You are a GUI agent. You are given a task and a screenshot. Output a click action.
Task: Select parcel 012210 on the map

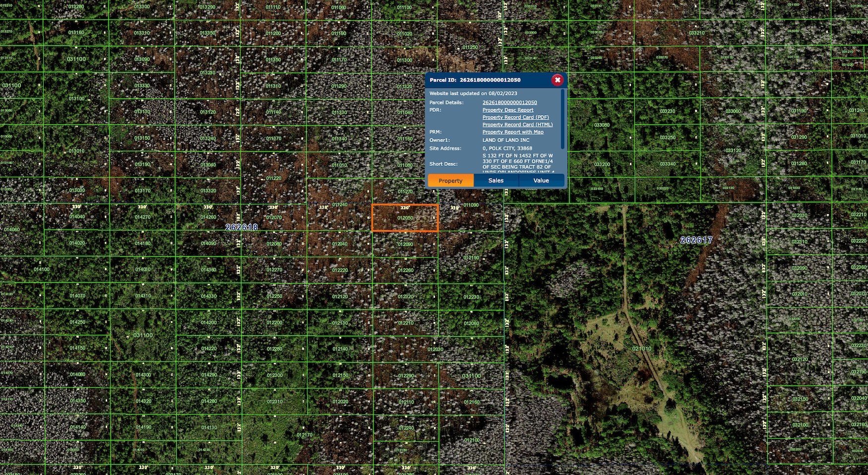405,323
